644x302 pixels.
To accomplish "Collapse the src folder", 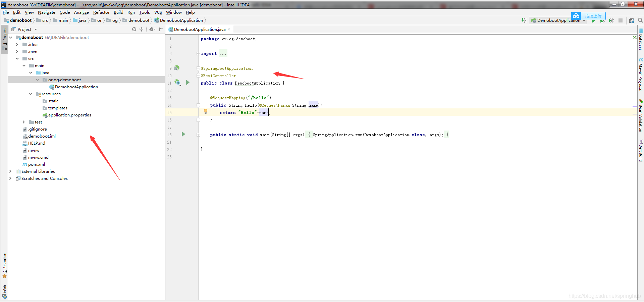I will point(17,59).
